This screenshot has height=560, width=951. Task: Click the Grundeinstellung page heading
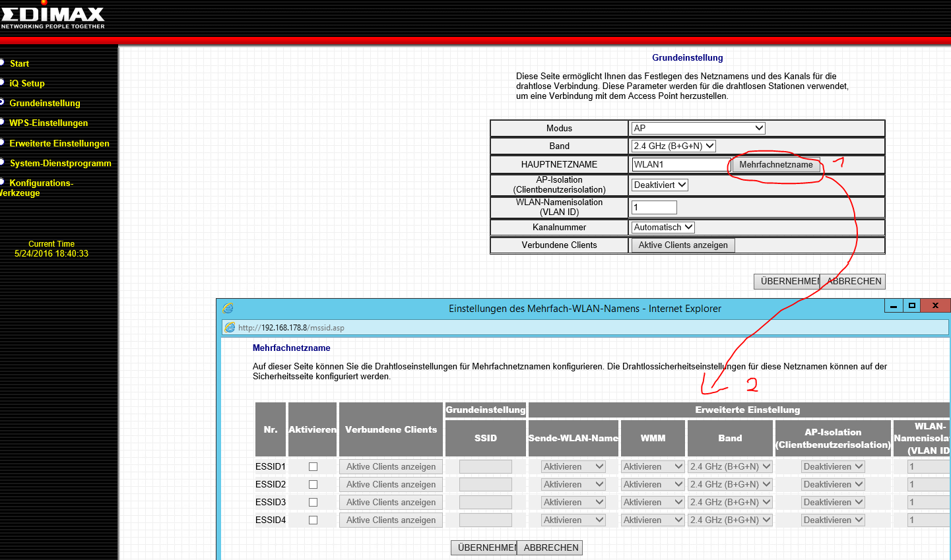(x=688, y=57)
